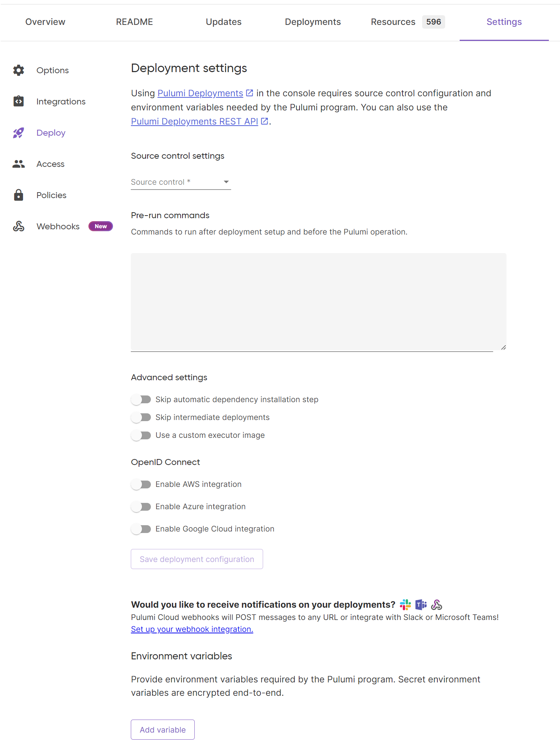Enable Google Cloud integration
560x756 pixels.
point(141,529)
